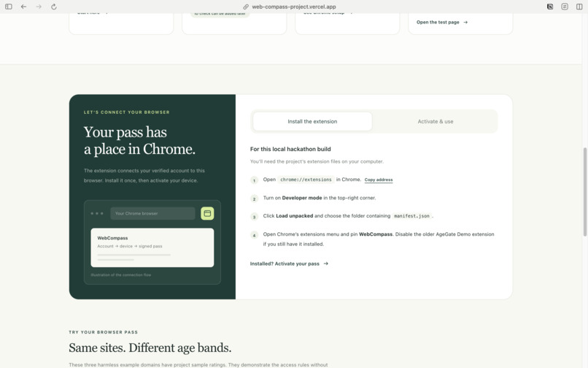Screen dimensions: 588x368
Task: Click the green extension icon in the illustration
Action: click(207, 213)
